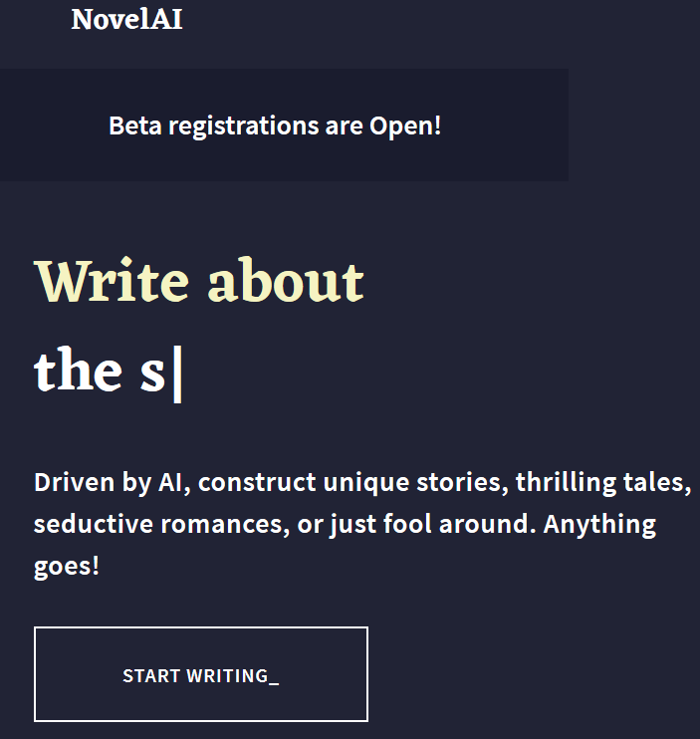Click the "Write about" heading
The width and height of the screenshot is (700, 739).
coord(199,282)
